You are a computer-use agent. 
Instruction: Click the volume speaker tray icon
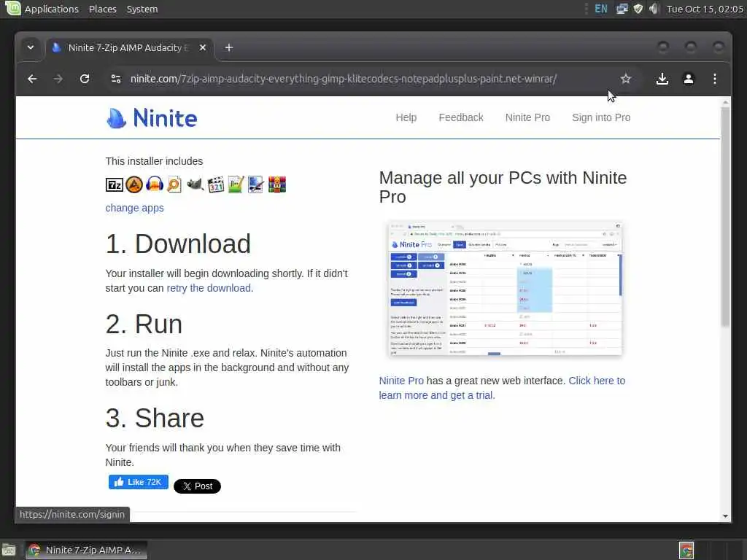[x=654, y=9]
